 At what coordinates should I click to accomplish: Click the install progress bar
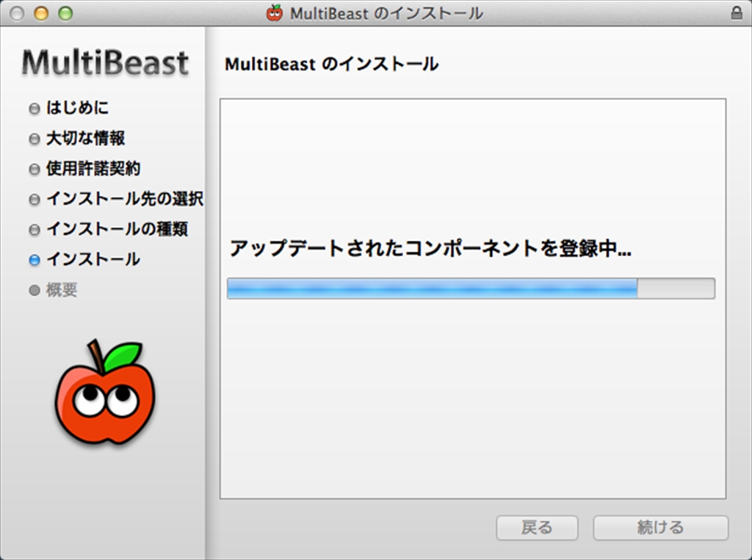[471, 288]
